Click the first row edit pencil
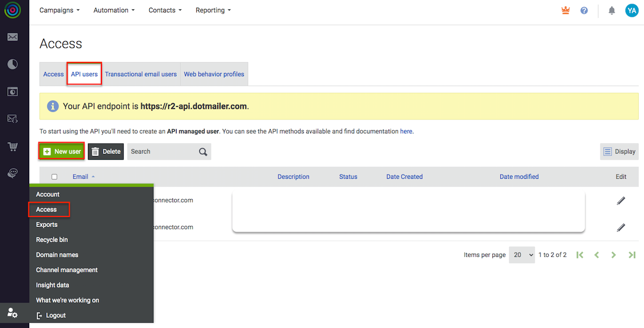 (621, 200)
